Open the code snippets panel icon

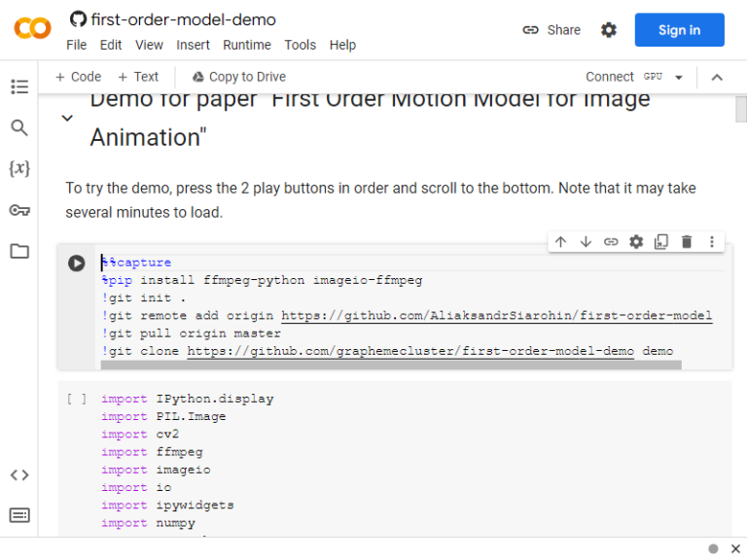(x=19, y=474)
